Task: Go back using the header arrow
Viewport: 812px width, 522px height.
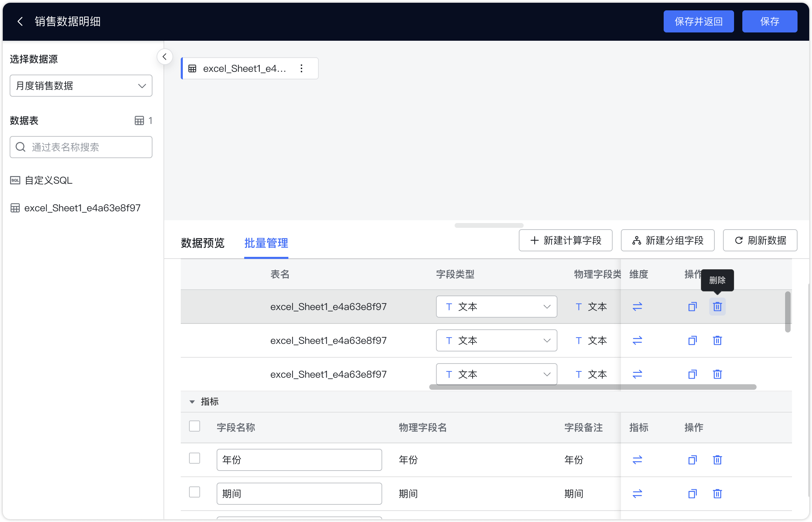Action: coord(20,21)
